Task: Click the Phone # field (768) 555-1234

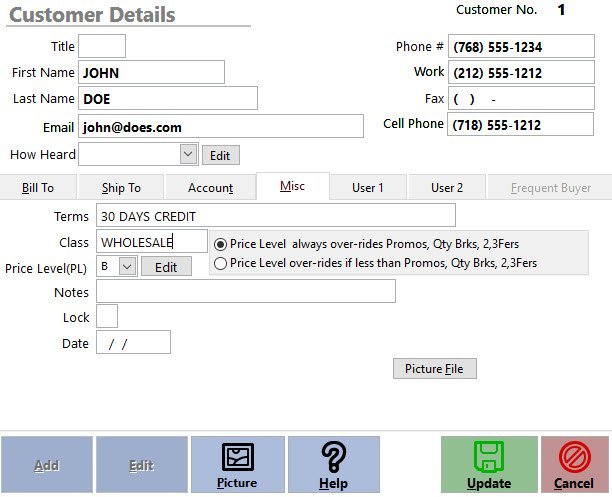Action: coord(521,46)
